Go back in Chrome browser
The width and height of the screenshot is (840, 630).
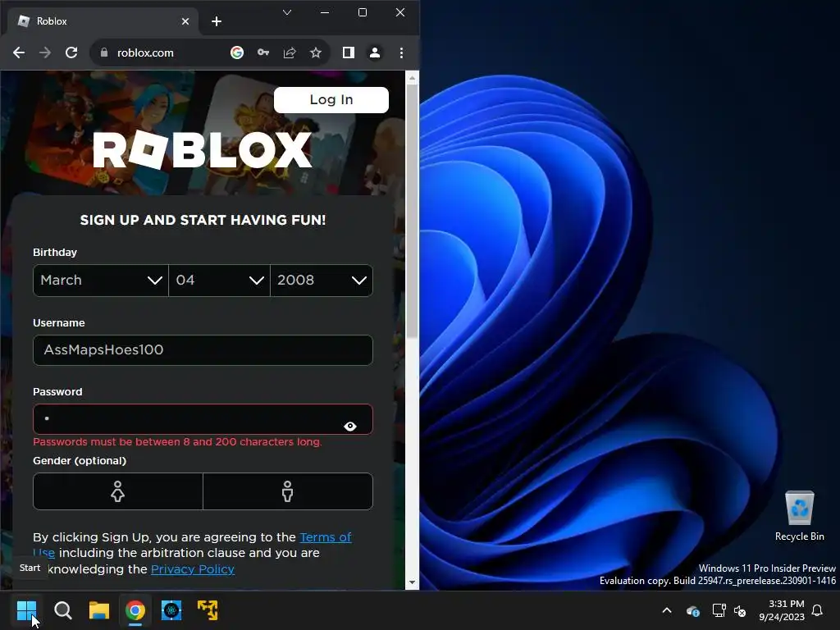(x=19, y=52)
